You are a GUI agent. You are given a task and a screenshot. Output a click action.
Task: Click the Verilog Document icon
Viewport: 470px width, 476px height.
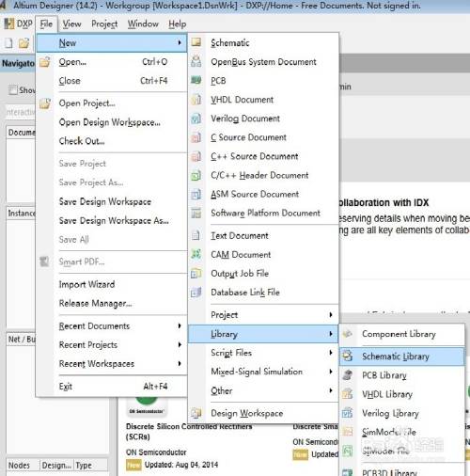196,119
